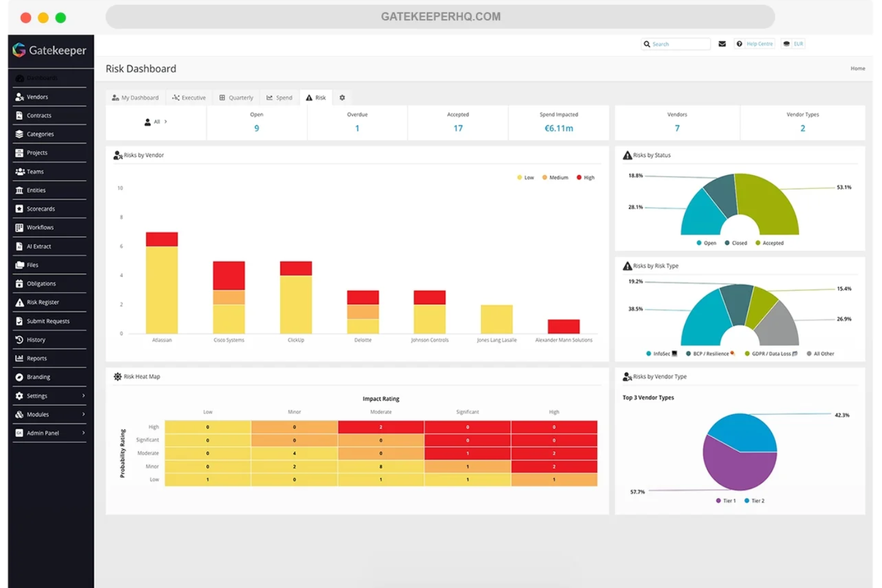
Task: Click the Risks by Status warning icon
Action: click(627, 155)
